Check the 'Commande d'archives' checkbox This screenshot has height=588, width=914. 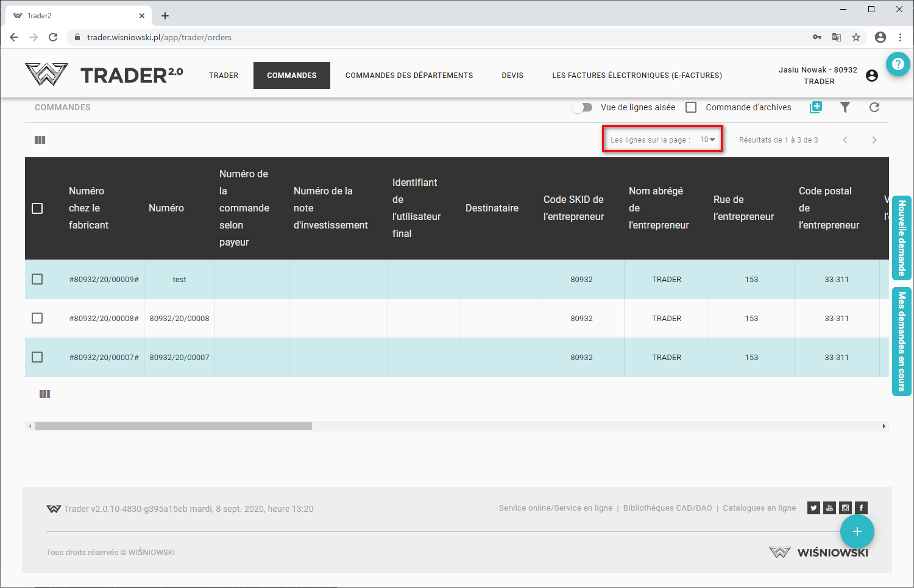pos(691,107)
